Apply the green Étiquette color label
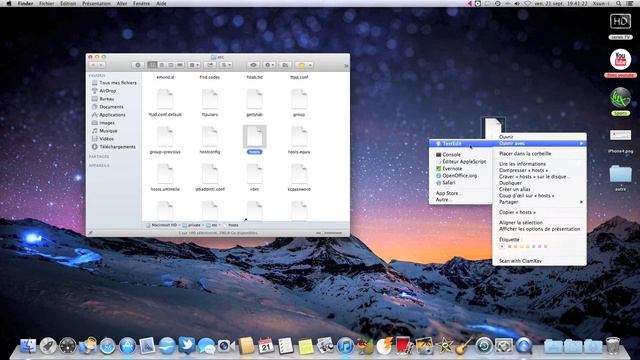640x360 pixels. (x=527, y=247)
